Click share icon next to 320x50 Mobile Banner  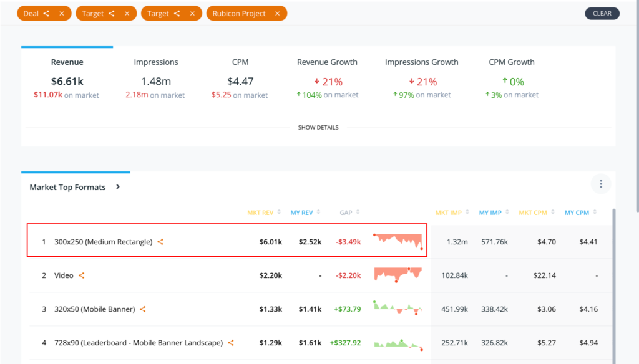[x=143, y=309]
